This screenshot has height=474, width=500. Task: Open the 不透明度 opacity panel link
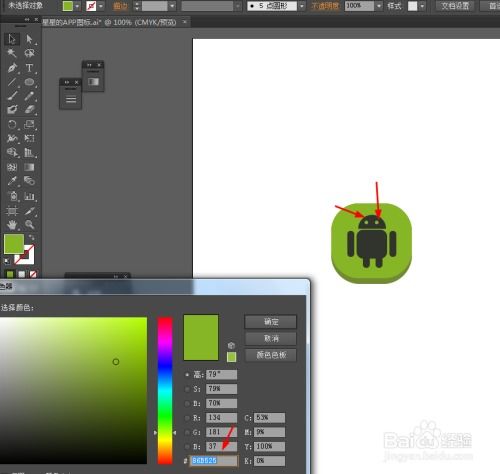click(325, 6)
